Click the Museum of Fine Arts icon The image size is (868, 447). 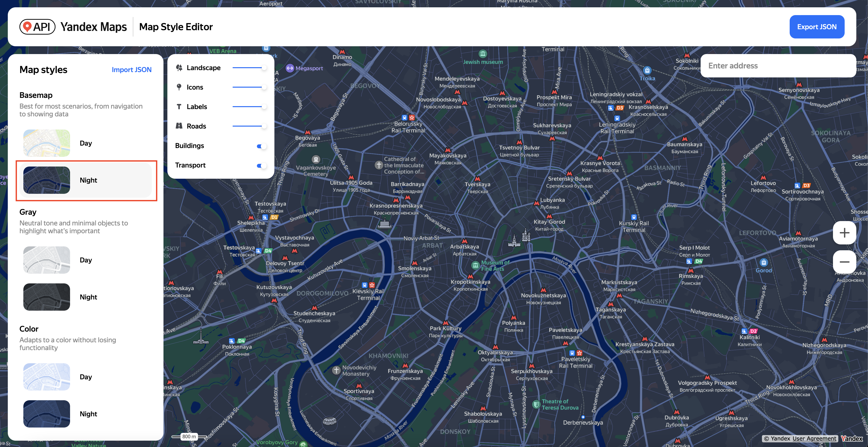pos(475,266)
